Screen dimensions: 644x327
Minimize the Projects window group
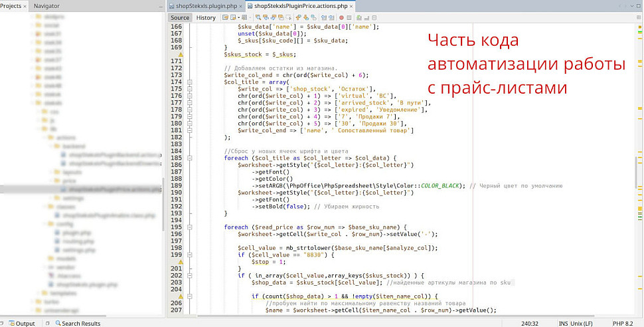pos(161,6)
